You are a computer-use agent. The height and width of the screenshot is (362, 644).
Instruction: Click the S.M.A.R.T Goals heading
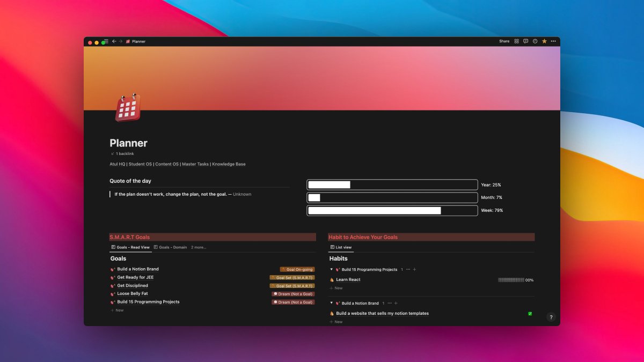(130, 237)
